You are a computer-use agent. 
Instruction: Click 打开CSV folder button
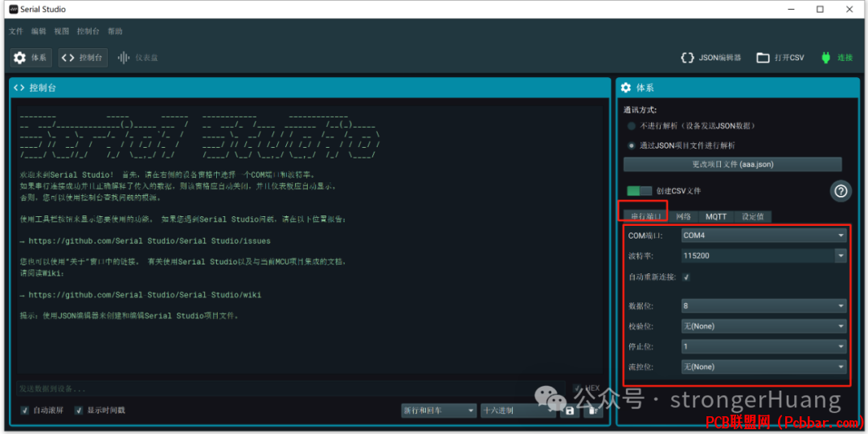780,58
